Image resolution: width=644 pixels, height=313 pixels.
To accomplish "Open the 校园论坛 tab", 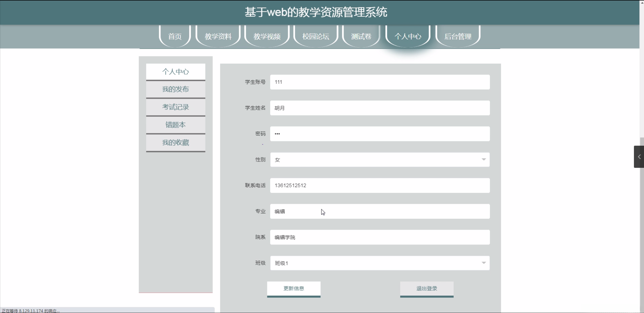I will pos(316,36).
